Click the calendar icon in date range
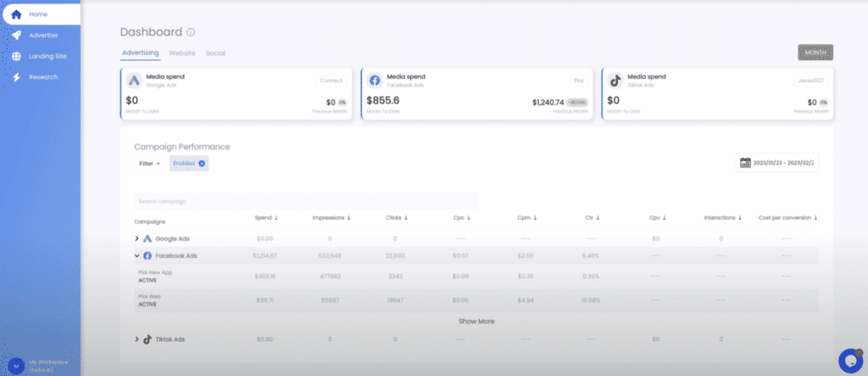Screen dimensions: 868x376 point(745,163)
